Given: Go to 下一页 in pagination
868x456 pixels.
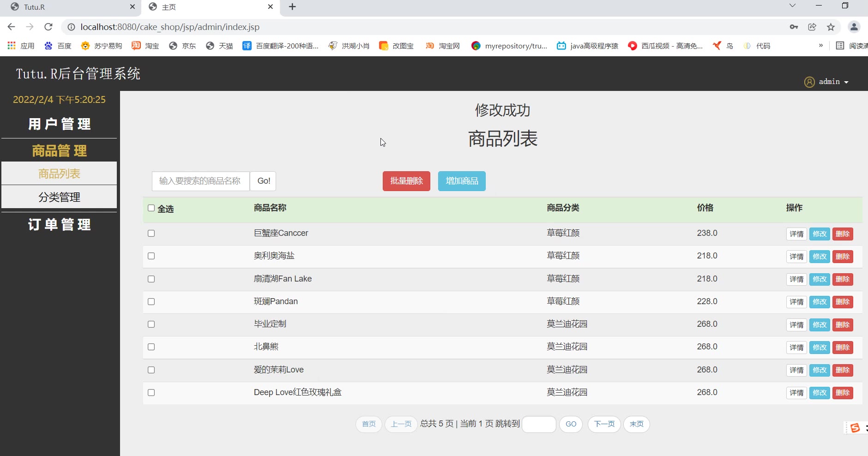Looking at the screenshot, I should click(604, 424).
